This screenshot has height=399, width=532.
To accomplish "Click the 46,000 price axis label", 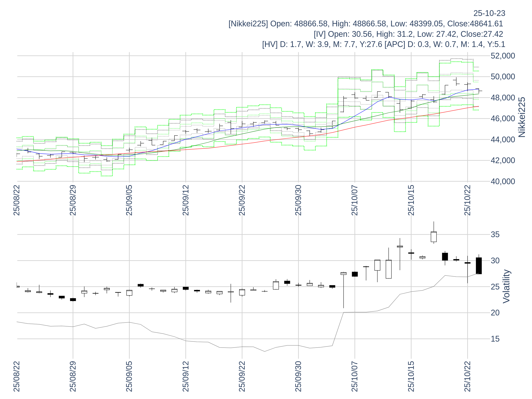I will point(503,119).
